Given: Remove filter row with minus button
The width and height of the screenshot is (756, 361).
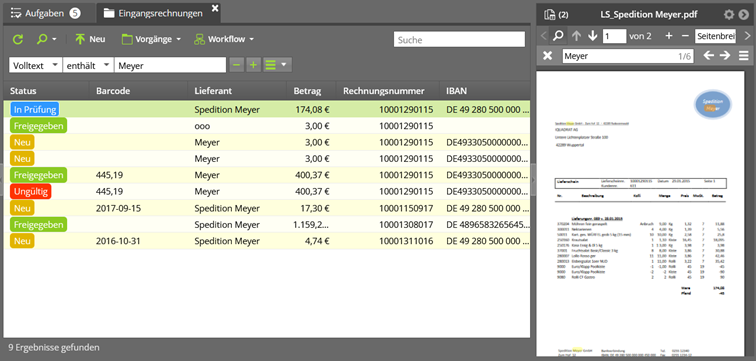Looking at the screenshot, I should tap(236, 65).
